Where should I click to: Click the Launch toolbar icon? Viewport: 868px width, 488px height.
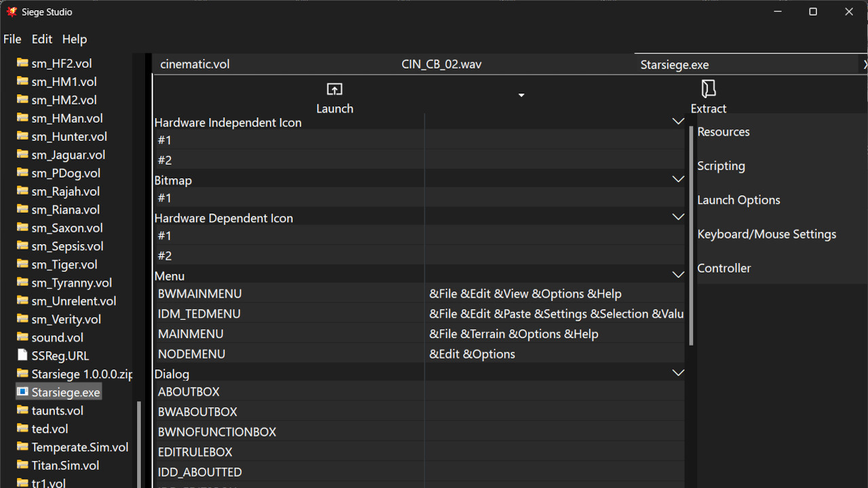334,89
